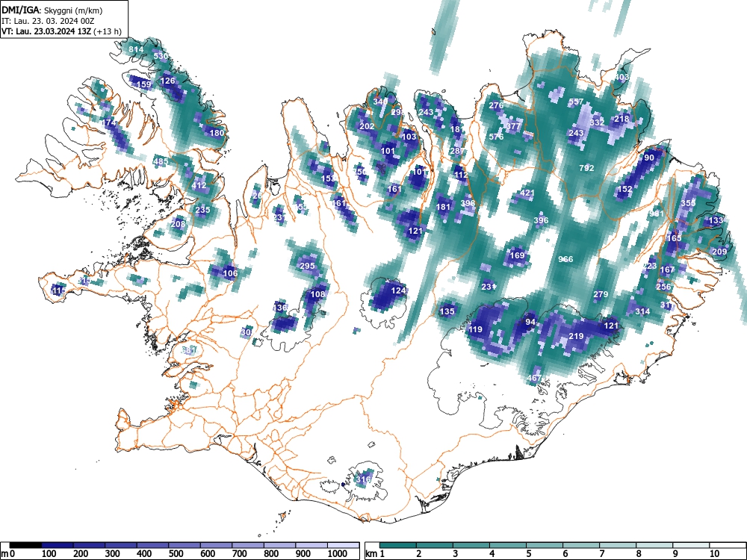747x560 pixels.
Task: Click the visibility value '576'
Action: (497, 137)
